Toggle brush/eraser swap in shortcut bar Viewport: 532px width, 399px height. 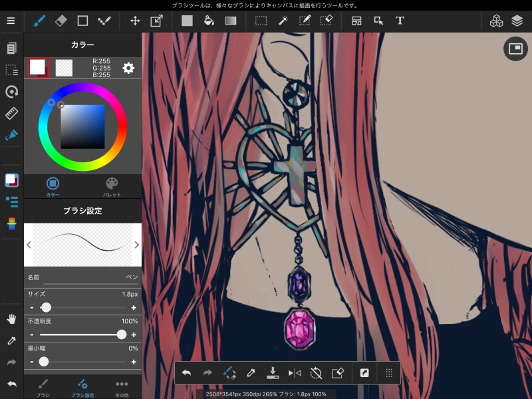(229, 373)
